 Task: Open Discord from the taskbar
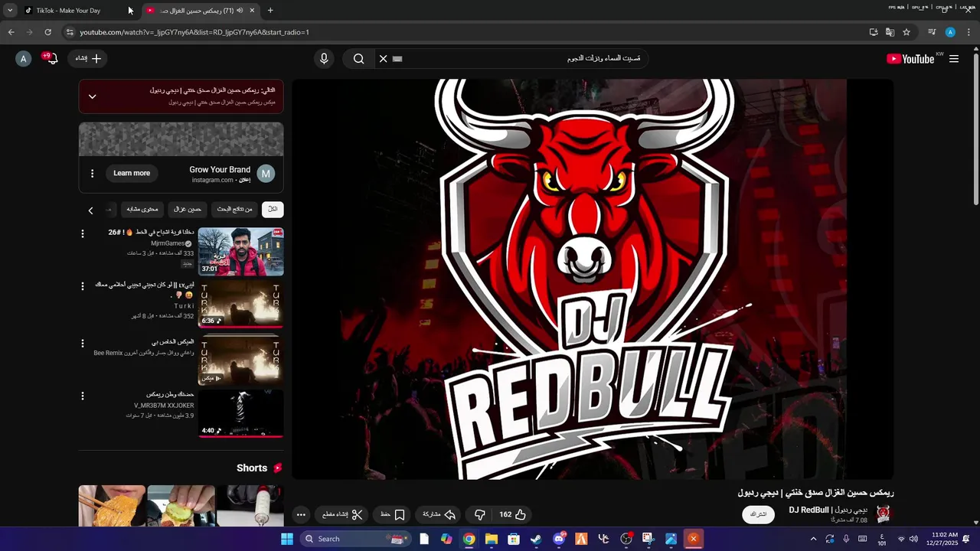(x=559, y=539)
